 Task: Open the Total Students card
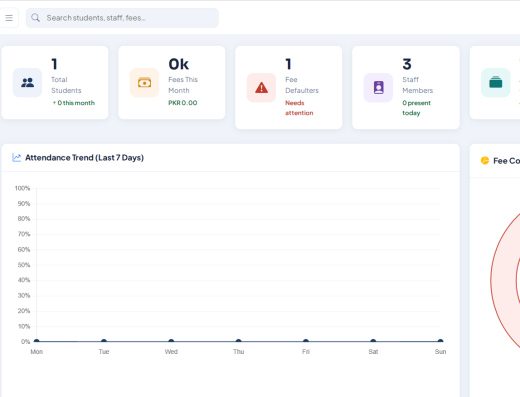55,83
